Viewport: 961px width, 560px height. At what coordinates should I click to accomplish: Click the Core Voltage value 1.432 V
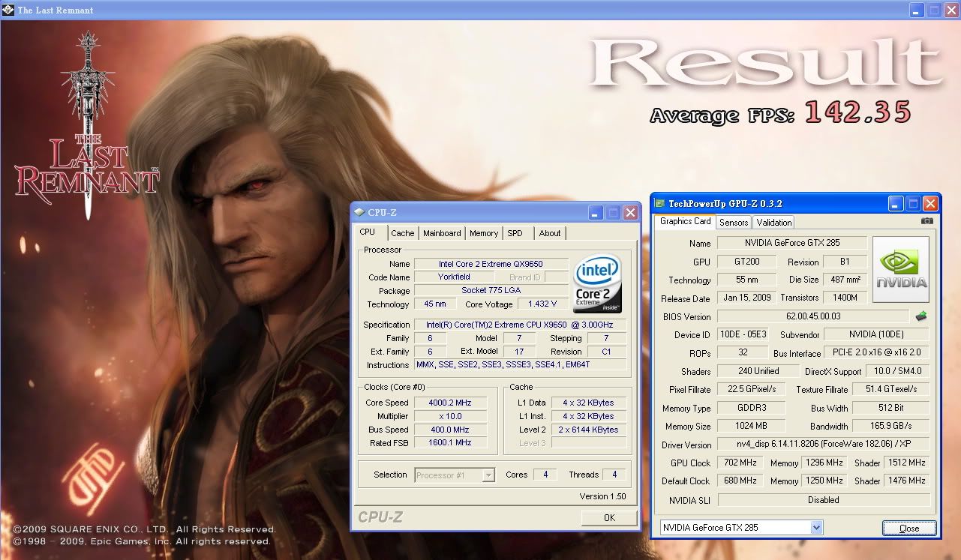pos(542,304)
